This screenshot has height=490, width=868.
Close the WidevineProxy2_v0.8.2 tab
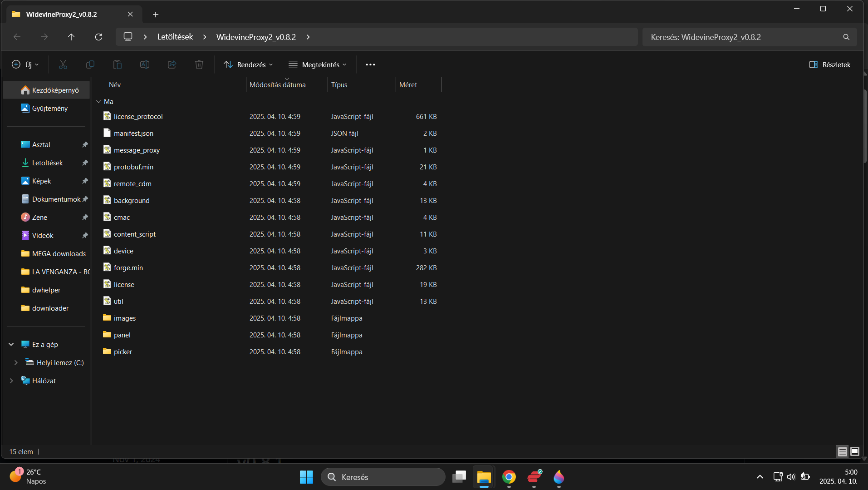pos(130,14)
